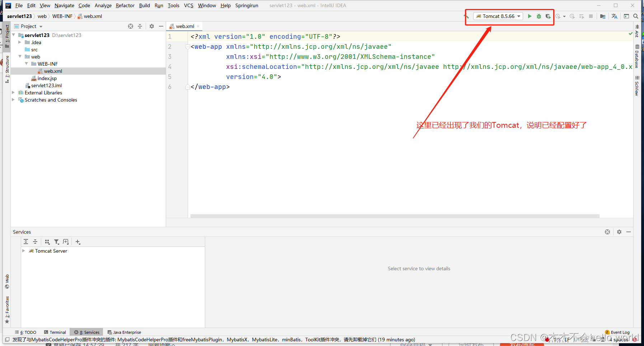Open the filter icon in Services toolbar
Image resolution: width=644 pixels, height=346 pixels.
pos(57,242)
